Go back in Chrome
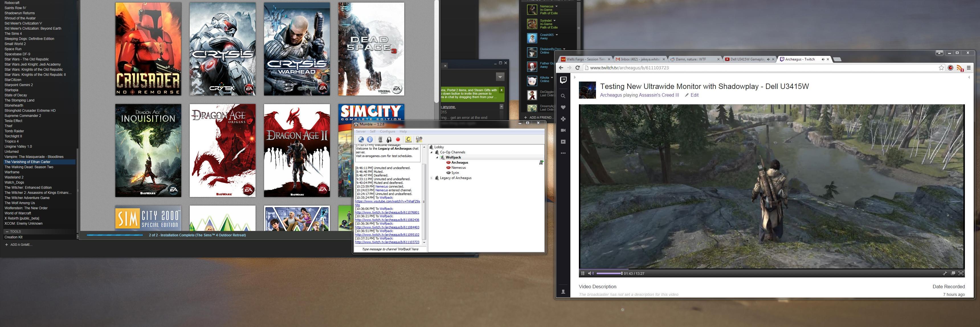Viewport: 980px width, 327px height. 561,68
